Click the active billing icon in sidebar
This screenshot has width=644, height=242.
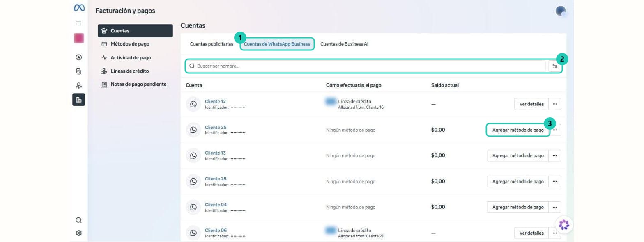click(x=79, y=100)
